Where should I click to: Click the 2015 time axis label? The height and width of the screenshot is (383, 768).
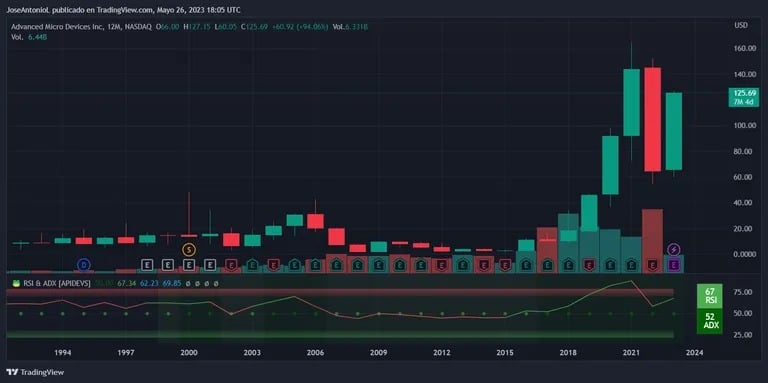point(505,352)
